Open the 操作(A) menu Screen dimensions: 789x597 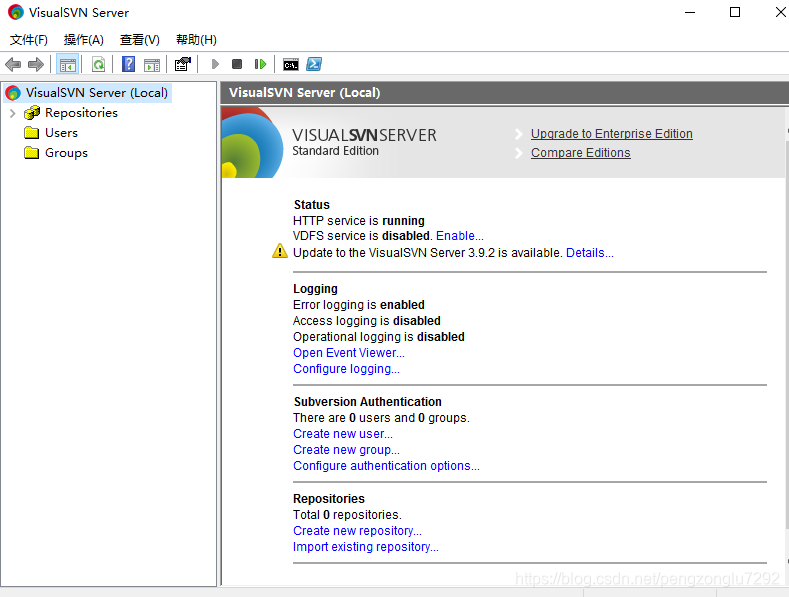point(84,40)
